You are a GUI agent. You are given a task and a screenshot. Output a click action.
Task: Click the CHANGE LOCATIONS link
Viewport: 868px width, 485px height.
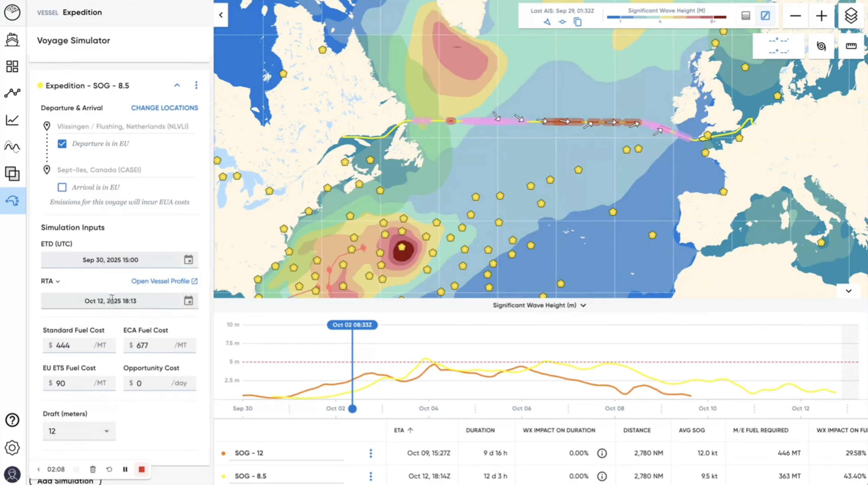(164, 108)
